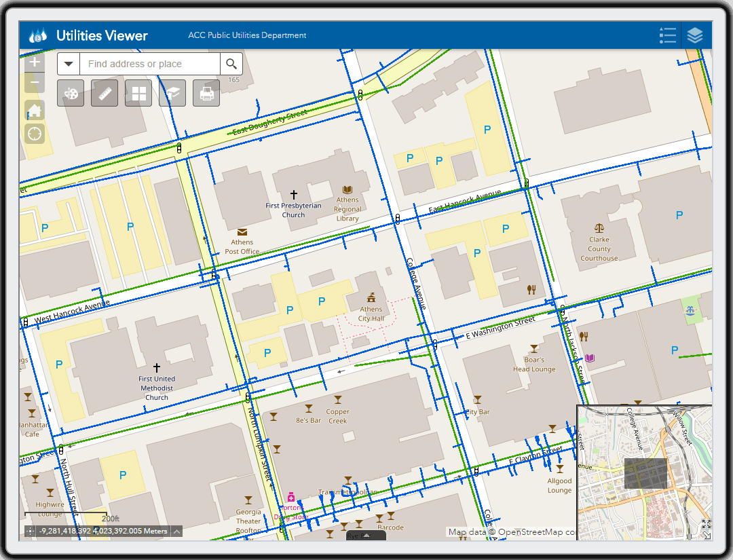Open the Basemap gallery

[x=138, y=93]
